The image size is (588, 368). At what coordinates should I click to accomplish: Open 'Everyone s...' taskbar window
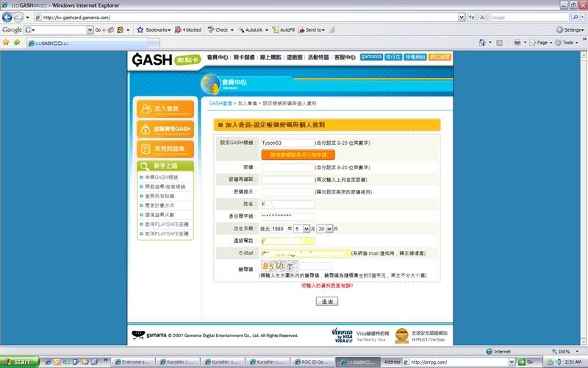[132, 362]
